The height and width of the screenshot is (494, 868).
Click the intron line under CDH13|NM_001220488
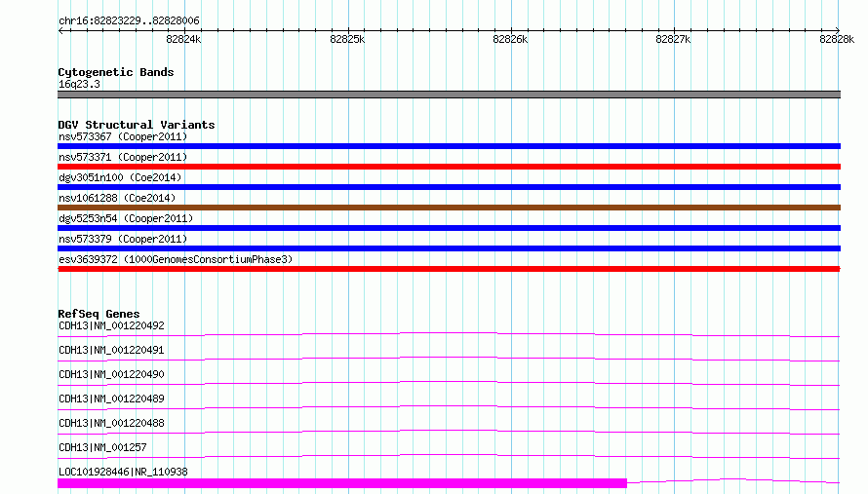coord(449,432)
